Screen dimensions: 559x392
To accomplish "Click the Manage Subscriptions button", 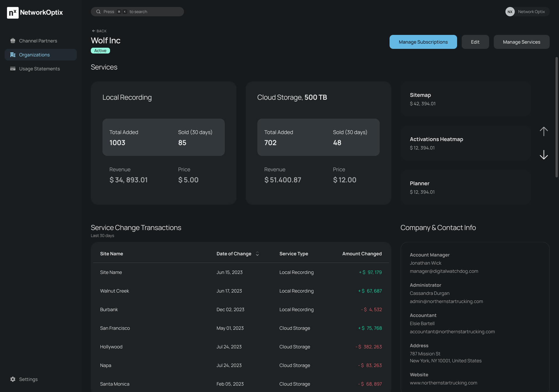I will (x=423, y=42).
